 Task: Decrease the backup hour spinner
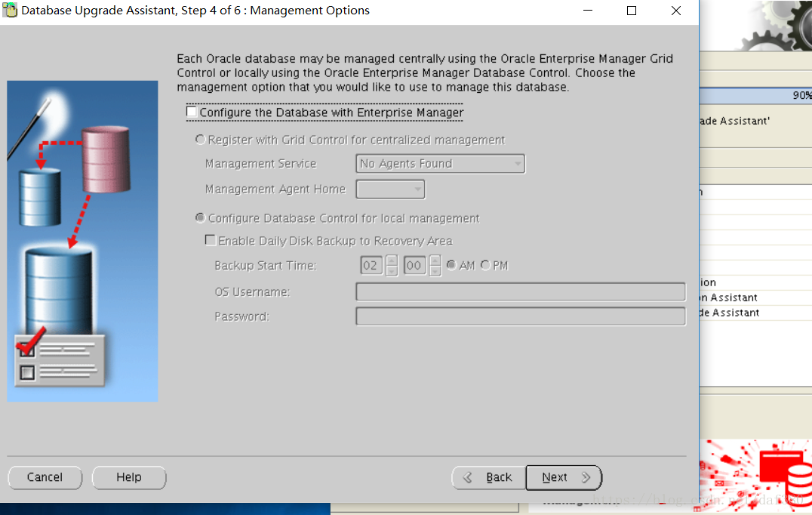[392, 271]
